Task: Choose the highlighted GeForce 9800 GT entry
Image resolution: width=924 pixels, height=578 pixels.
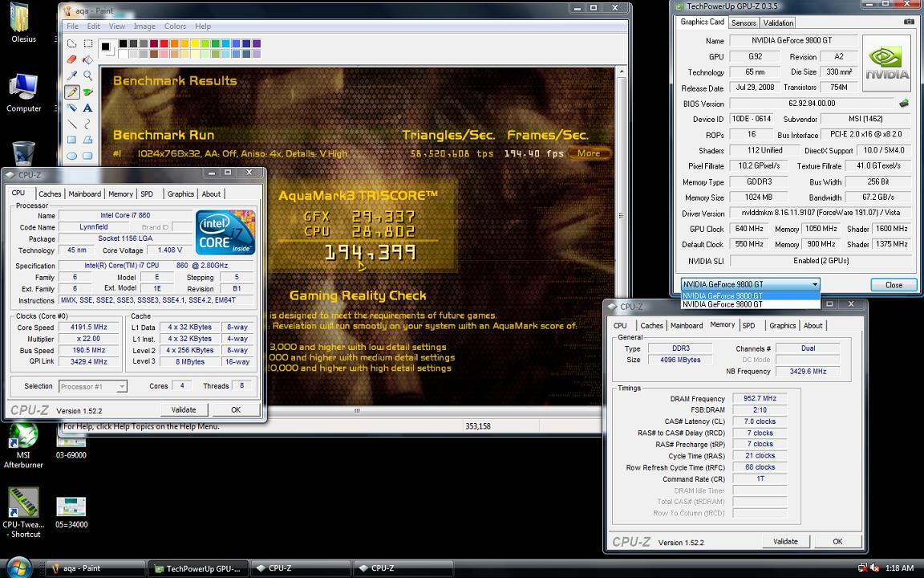Action: [750, 295]
